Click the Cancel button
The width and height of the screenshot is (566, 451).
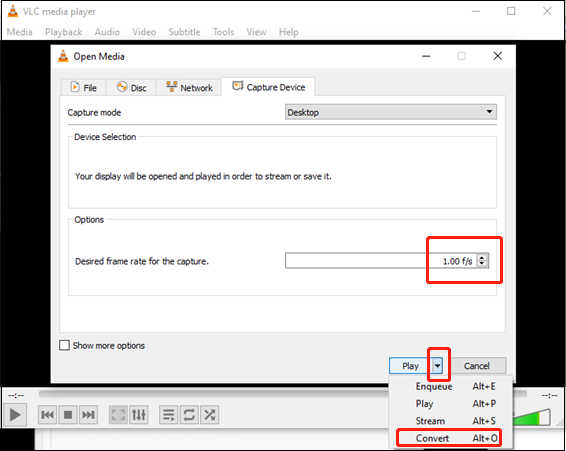(x=476, y=366)
